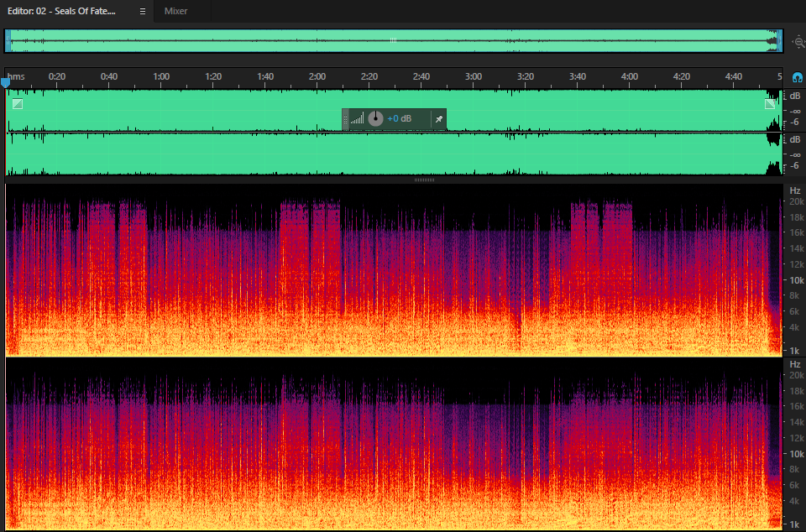The image size is (806, 532).
Task: Select the Editor: 02 - Seals Of Fate tab
Action: pyautogui.click(x=61, y=11)
